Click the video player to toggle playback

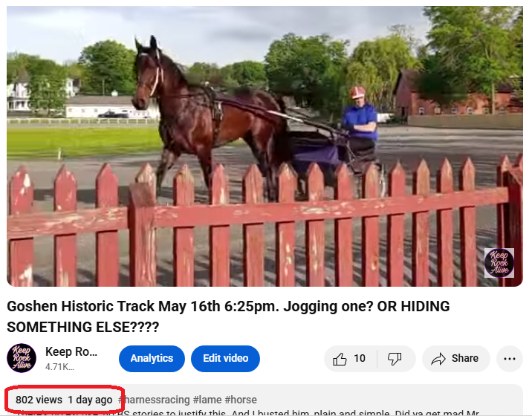click(265, 146)
